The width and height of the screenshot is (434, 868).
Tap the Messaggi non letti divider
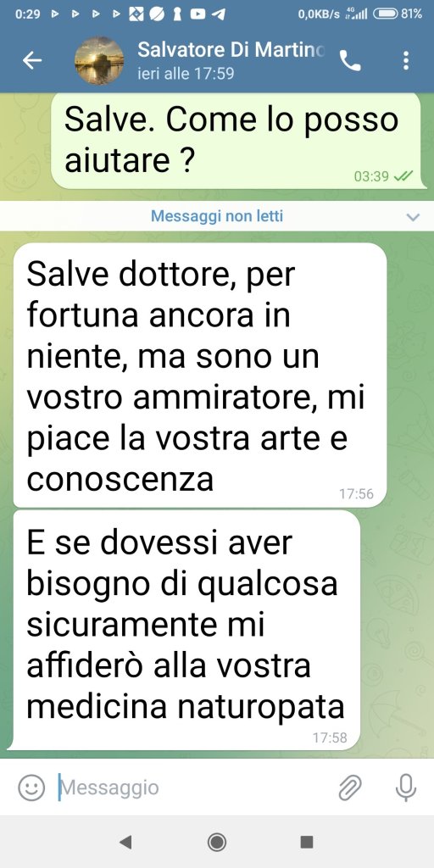coord(217,216)
